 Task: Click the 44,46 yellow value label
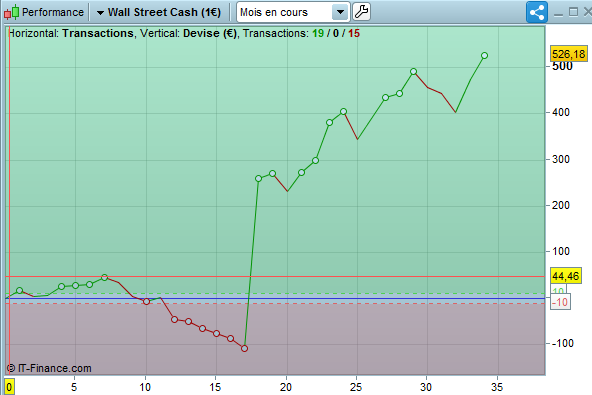click(x=565, y=276)
